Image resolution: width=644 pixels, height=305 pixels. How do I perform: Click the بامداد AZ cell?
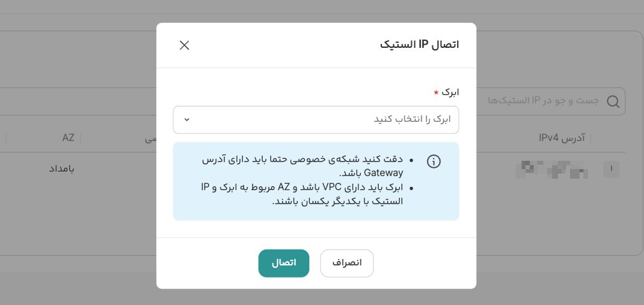tap(62, 169)
